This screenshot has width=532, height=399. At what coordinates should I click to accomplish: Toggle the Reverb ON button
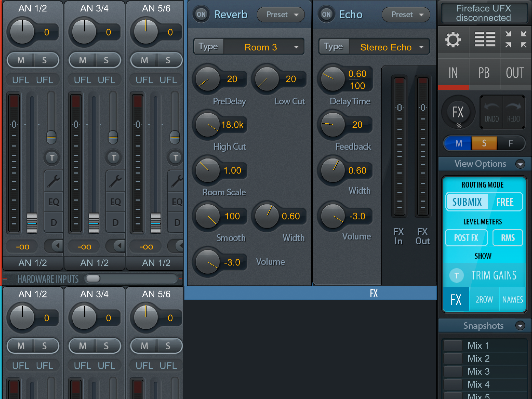click(x=201, y=14)
